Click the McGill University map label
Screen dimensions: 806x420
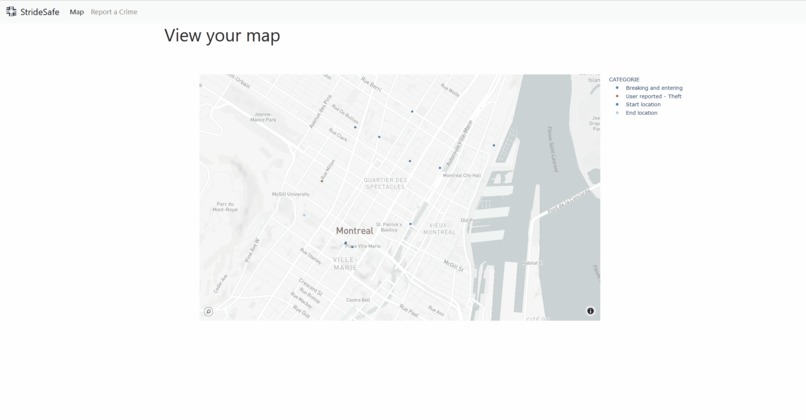coord(290,194)
